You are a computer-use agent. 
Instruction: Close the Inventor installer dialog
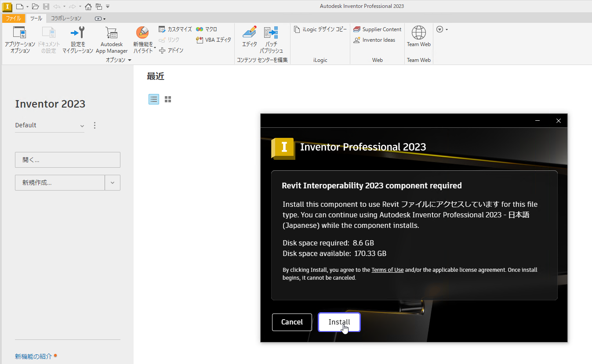click(559, 121)
